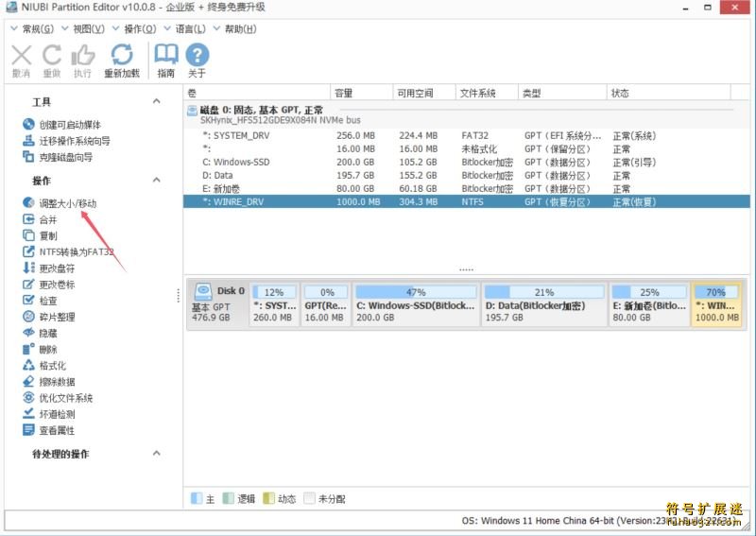The height and width of the screenshot is (536, 756).
Task: Select Convert NTFS to FAT32 operation
Action: click(x=68, y=251)
